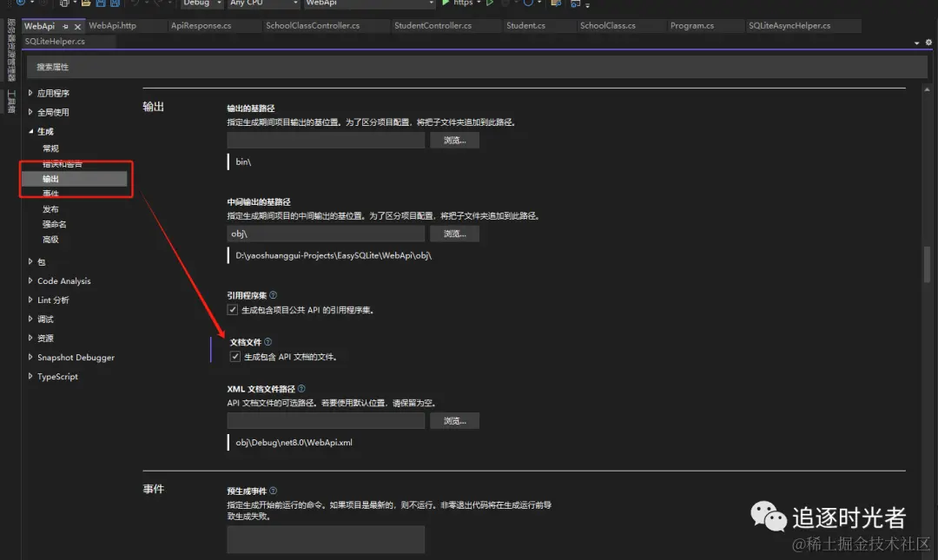Open the Any CPU platform dropdown
Screen dimensions: 938x560
(263, 3)
